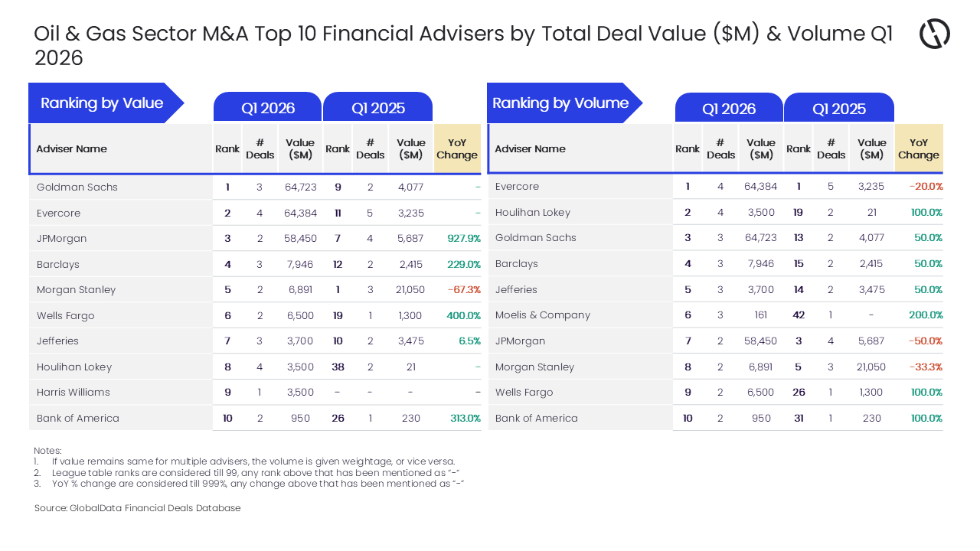The width and height of the screenshot is (980, 551).
Task: Select the Ranking by Value banner
Action: point(102,103)
